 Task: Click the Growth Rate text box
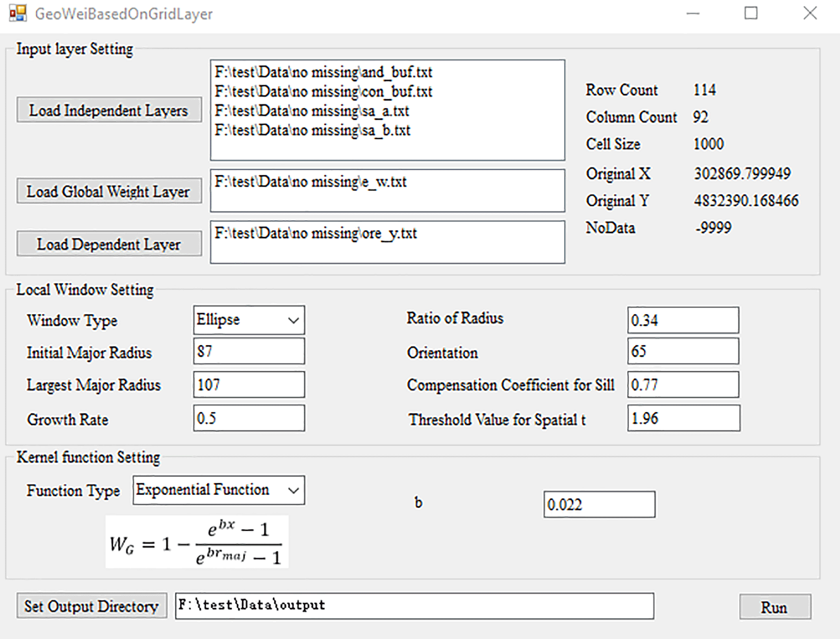249,418
